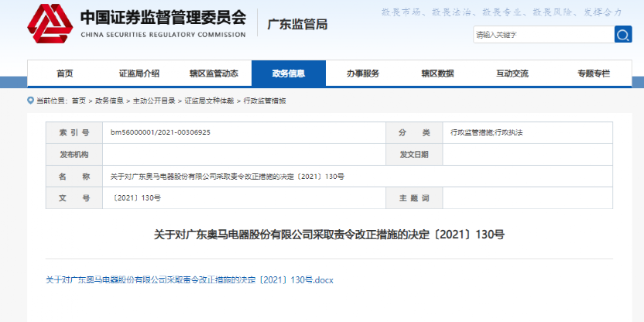Go to 主动公开目录 in the breadcrumb
Screen dimensions: 644x322
click(x=154, y=101)
